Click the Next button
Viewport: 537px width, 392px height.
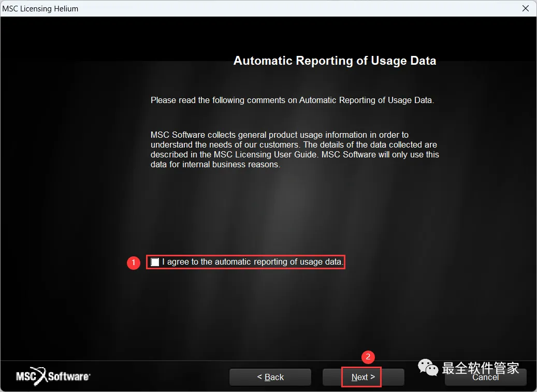(363, 378)
